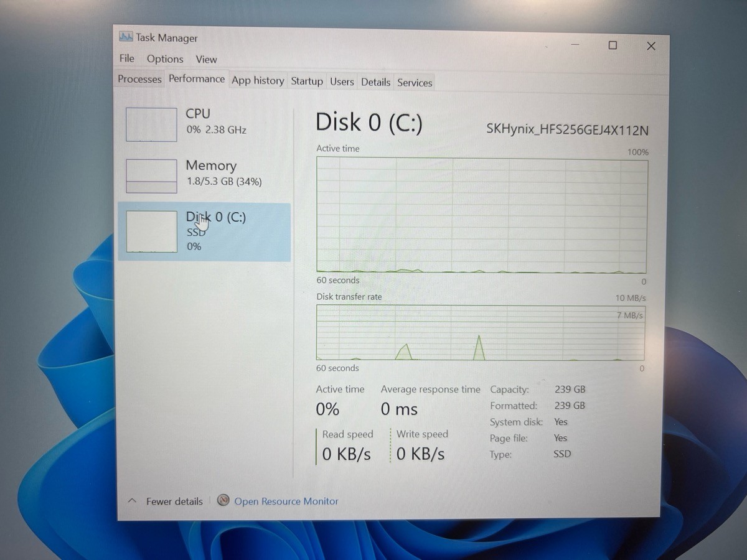Select the Performance tab

[197, 78]
